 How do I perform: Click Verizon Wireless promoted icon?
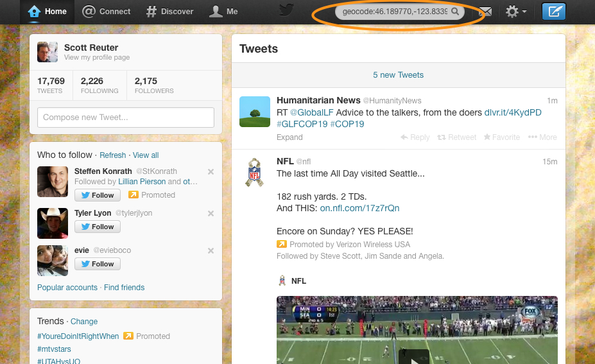pos(282,244)
